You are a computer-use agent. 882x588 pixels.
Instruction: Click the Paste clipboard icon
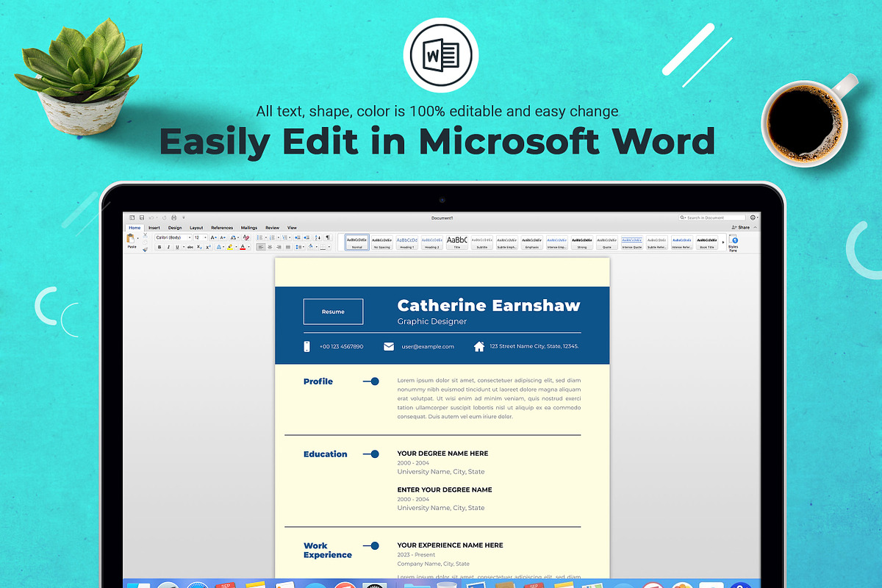pyautogui.click(x=131, y=238)
